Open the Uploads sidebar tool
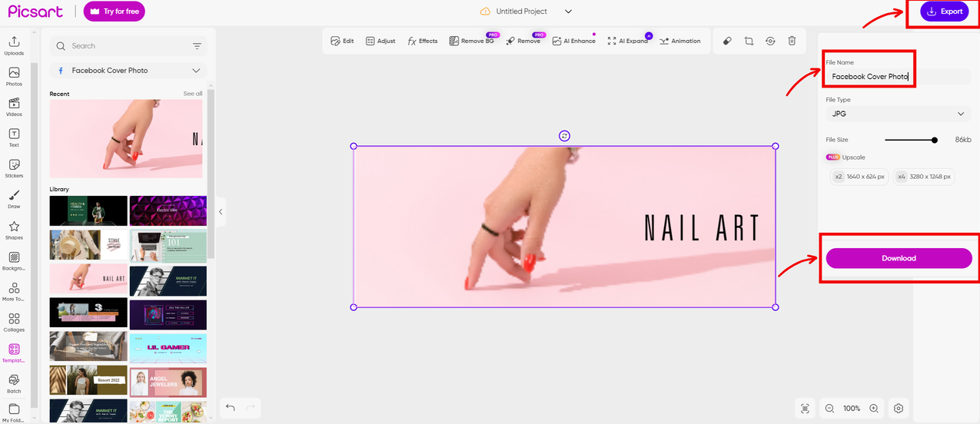This screenshot has width=980, height=424. (x=14, y=45)
